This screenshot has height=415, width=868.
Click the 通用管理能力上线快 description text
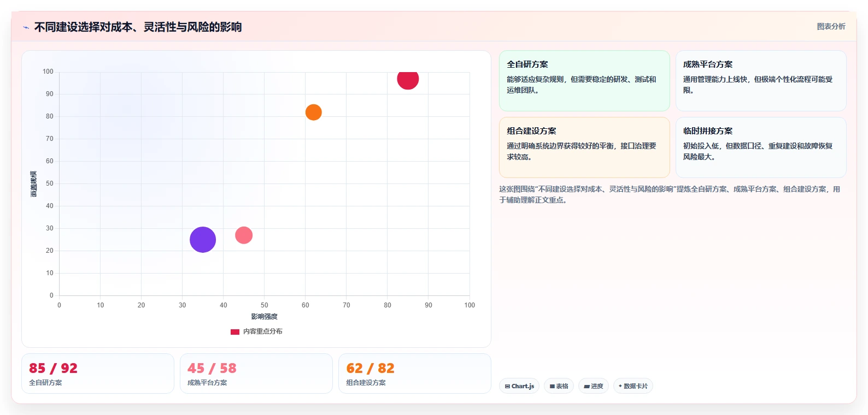[758, 85]
